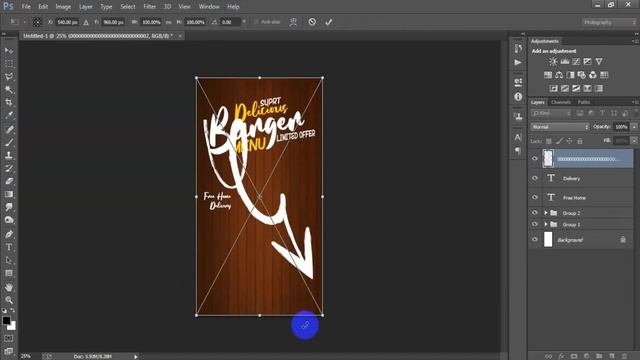Screen dimensions: 640x360
Task: Switch to the Channels tab
Action: click(x=561, y=102)
